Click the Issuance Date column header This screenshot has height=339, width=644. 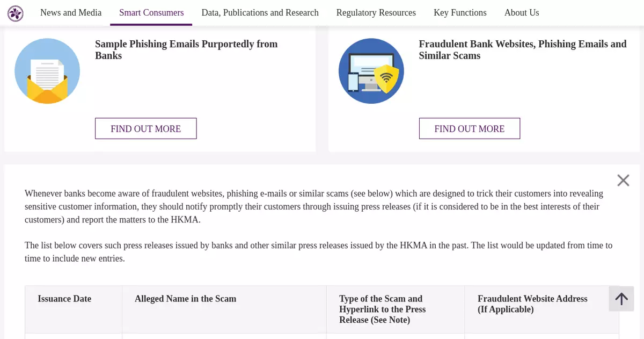(64, 299)
